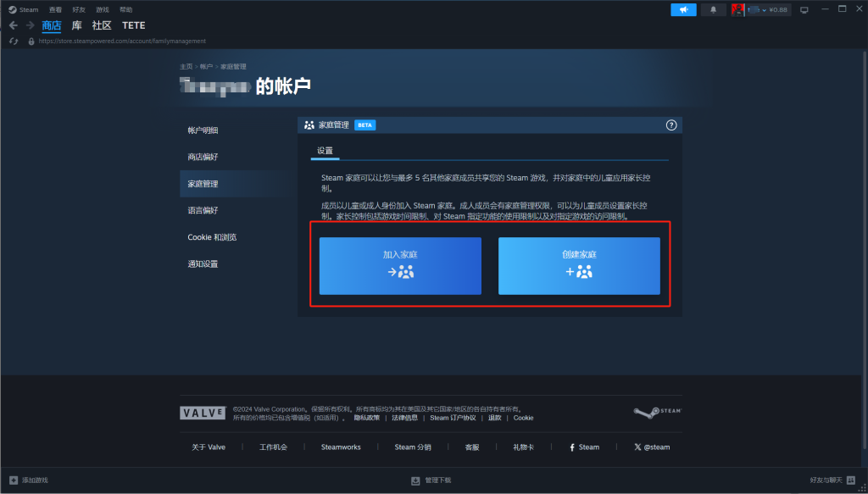868x494 pixels.
Task: Click the 创建家庭 button
Action: tap(579, 266)
